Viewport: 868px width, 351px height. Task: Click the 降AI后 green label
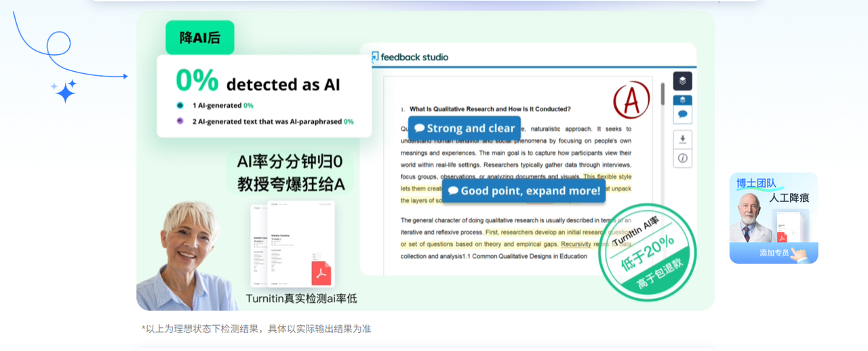[x=200, y=37]
